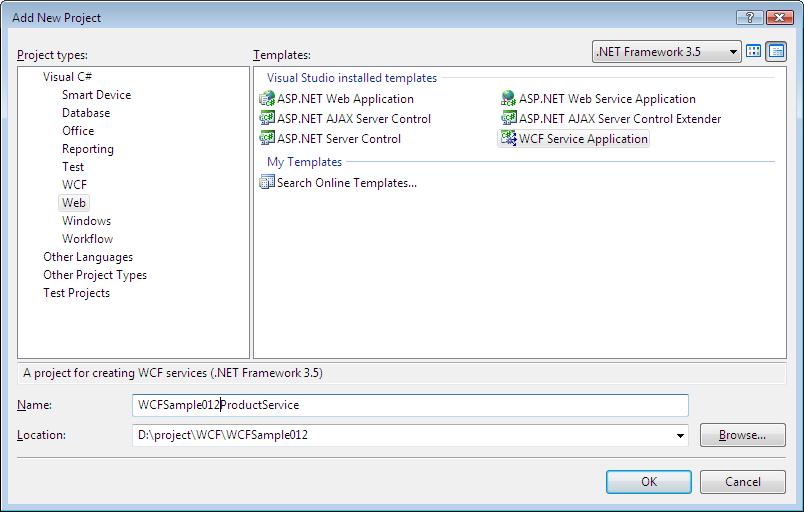Screen dimensions: 804x512
Task: Select Windows project type
Action: pos(86,221)
